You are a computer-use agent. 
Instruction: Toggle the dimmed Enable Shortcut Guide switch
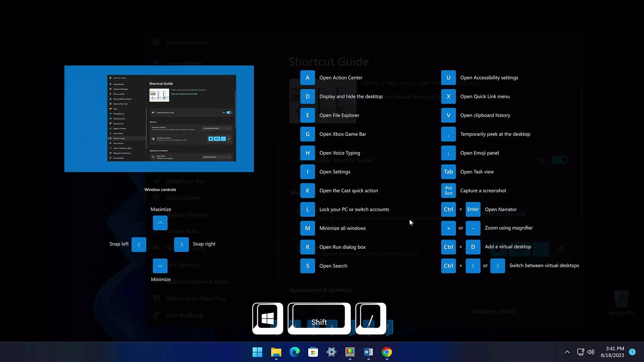point(560,160)
